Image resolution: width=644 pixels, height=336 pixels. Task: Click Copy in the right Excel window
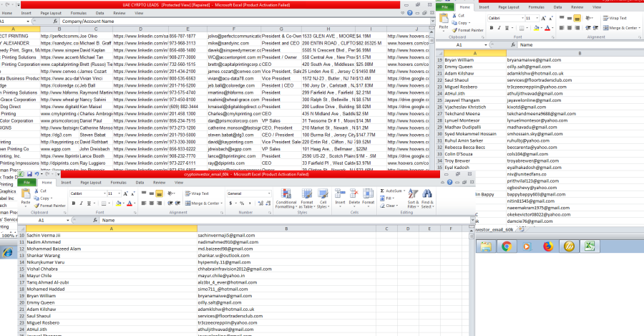(x=462, y=23)
